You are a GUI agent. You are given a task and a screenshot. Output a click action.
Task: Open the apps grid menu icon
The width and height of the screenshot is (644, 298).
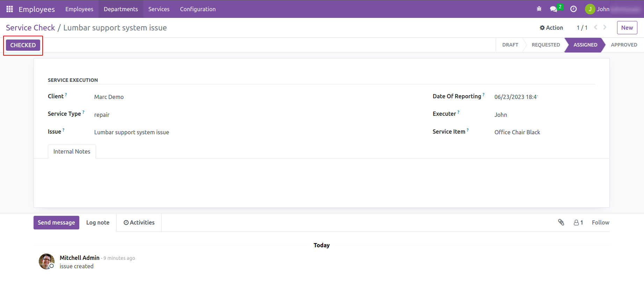(x=9, y=9)
